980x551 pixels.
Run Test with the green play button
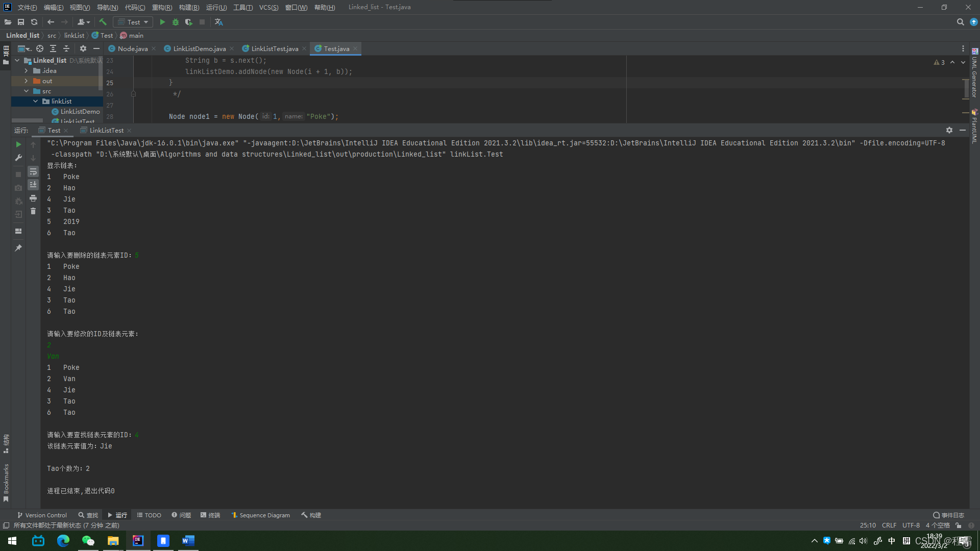[162, 22]
